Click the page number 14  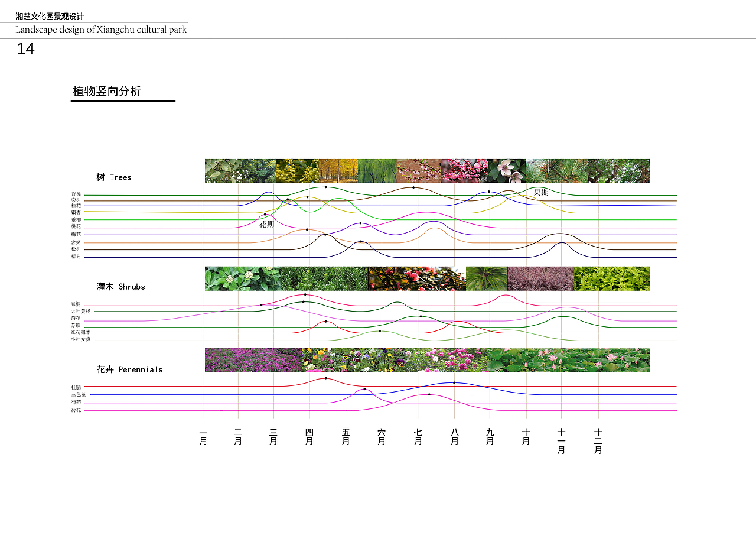point(26,49)
